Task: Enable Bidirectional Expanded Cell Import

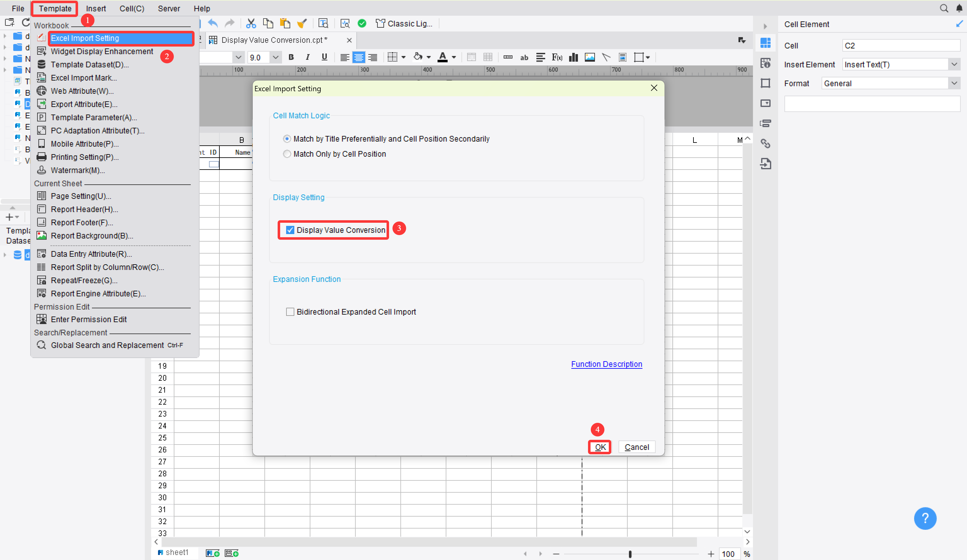Action: [290, 311]
